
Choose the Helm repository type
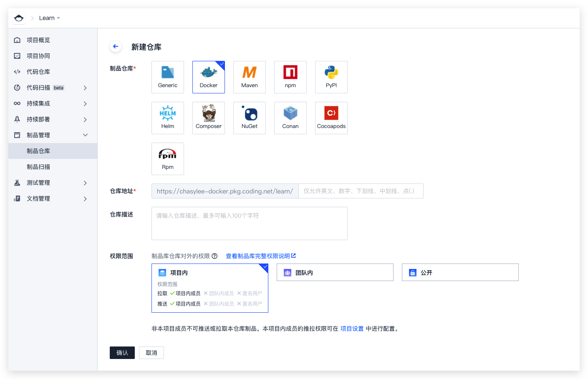(168, 118)
